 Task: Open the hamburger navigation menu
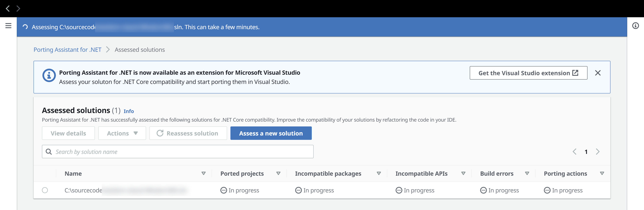(8, 26)
